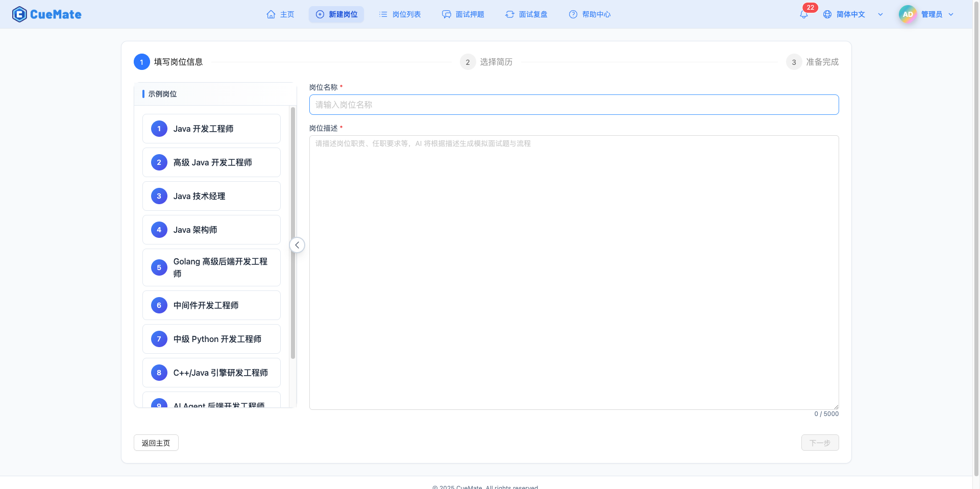The height and width of the screenshot is (489, 980).
Task: Click the 下一步 button
Action: (820, 443)
